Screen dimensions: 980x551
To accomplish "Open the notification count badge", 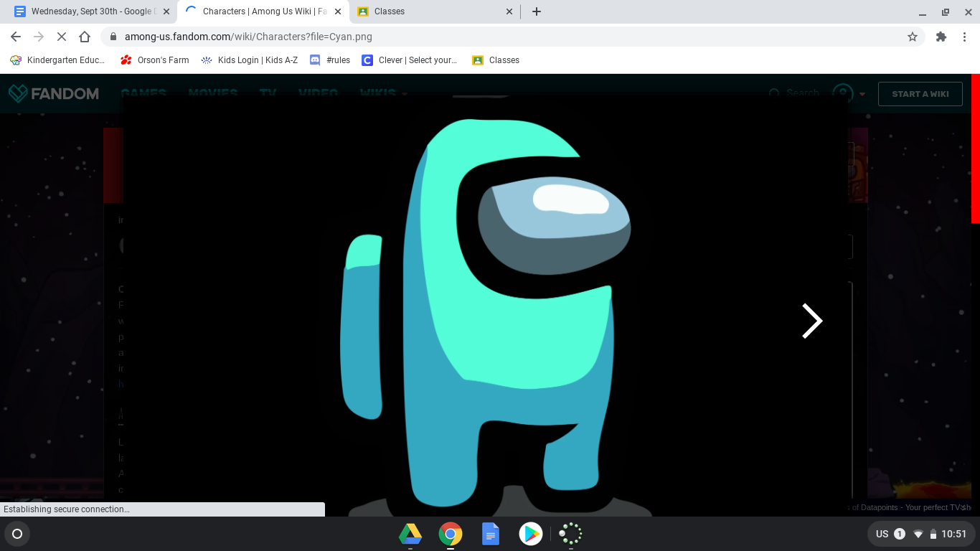I will pyautogui.click(x=900, y=534).
